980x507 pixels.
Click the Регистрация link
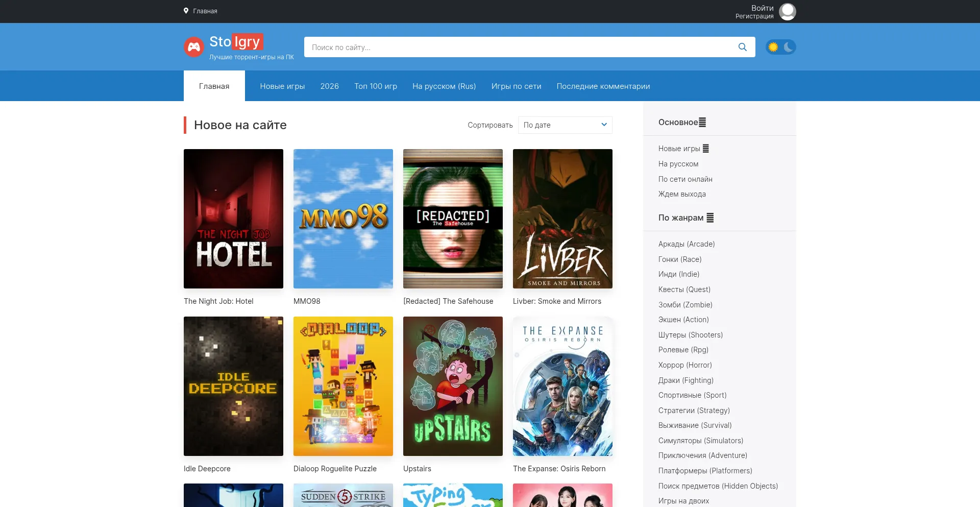click(x=754, y=16)
